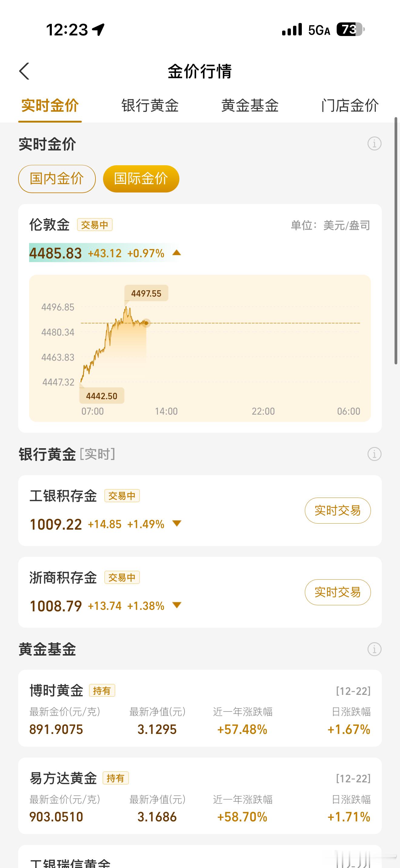Tap the cellular signal bars icon
This screenshot has width=400, height=868.
tap(292, 30)
